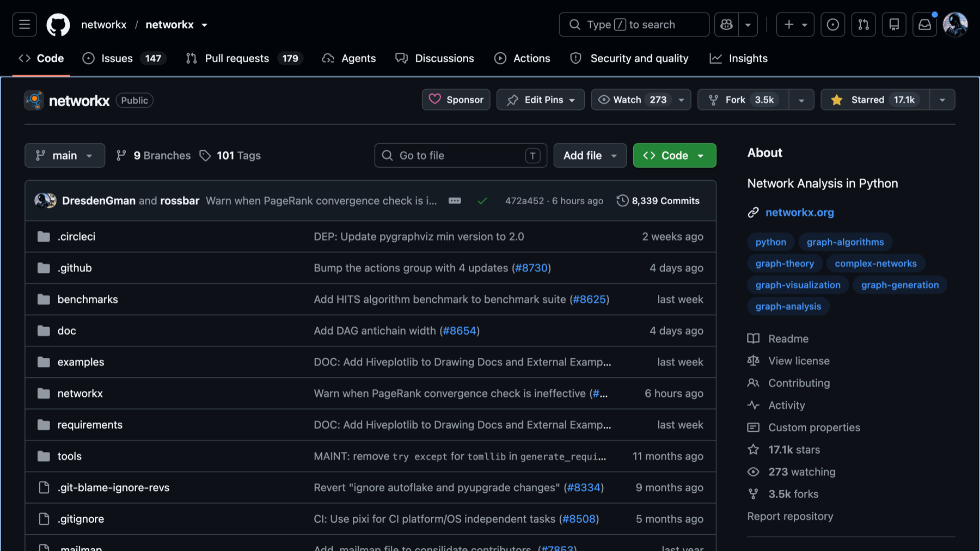Click the folder icon for examples

[44, 362]
